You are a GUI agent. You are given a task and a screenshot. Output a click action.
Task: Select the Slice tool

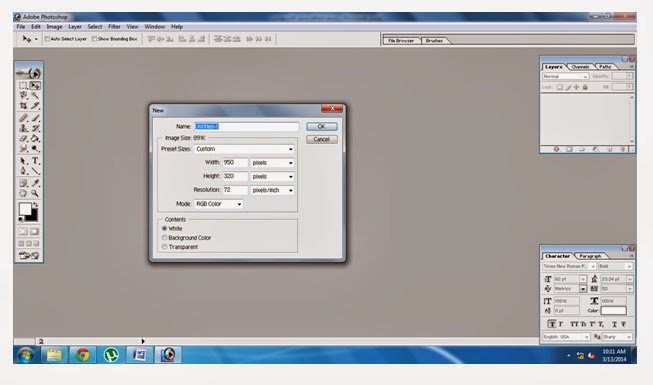click(35, 105)
